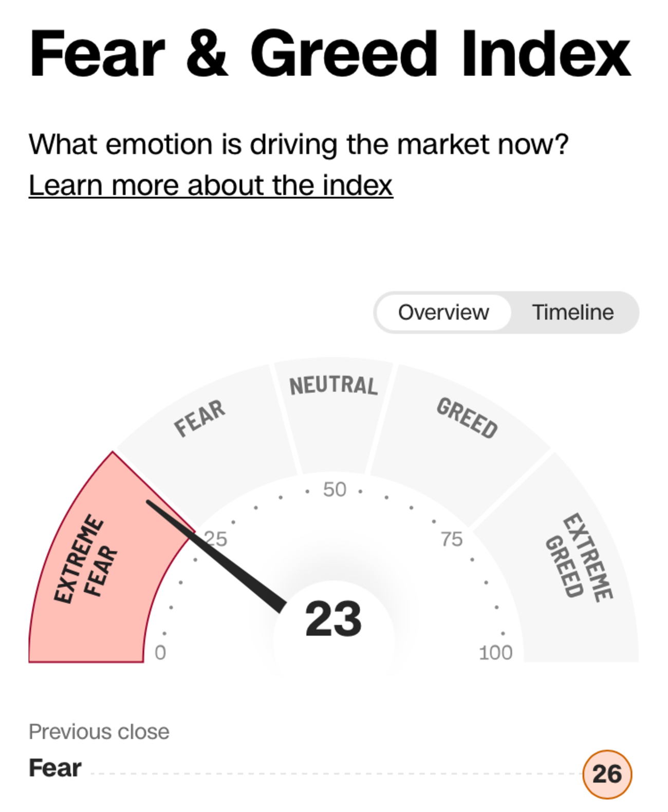668x812 pixels.
Task: Switch to the Timeline view
Action: pos(572,312)
